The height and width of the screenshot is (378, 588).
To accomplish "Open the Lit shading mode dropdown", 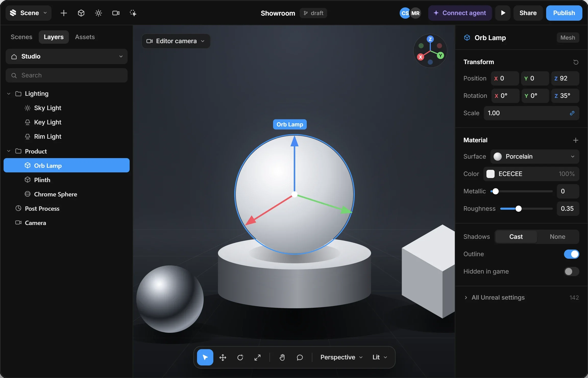I will (380, 357).
